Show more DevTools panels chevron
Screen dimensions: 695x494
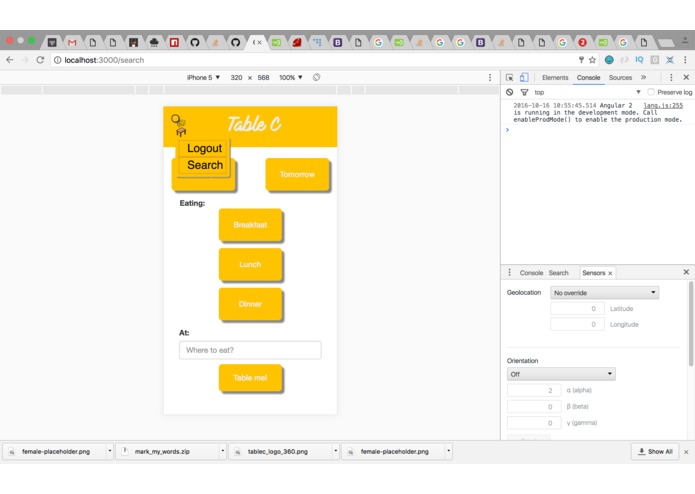pos(644,78)
